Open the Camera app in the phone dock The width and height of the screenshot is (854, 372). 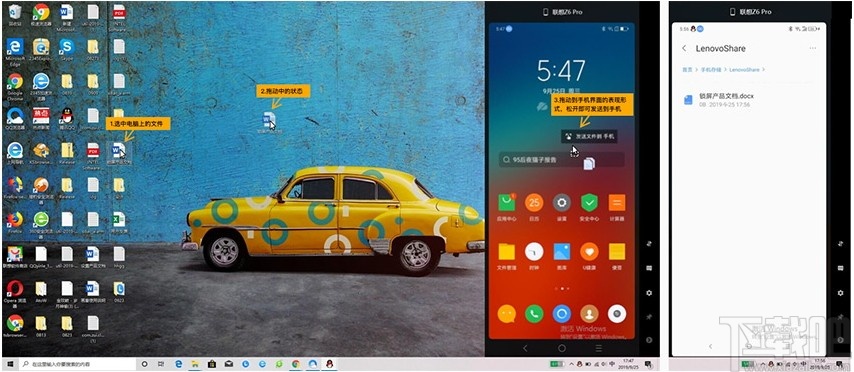(617, 314)
